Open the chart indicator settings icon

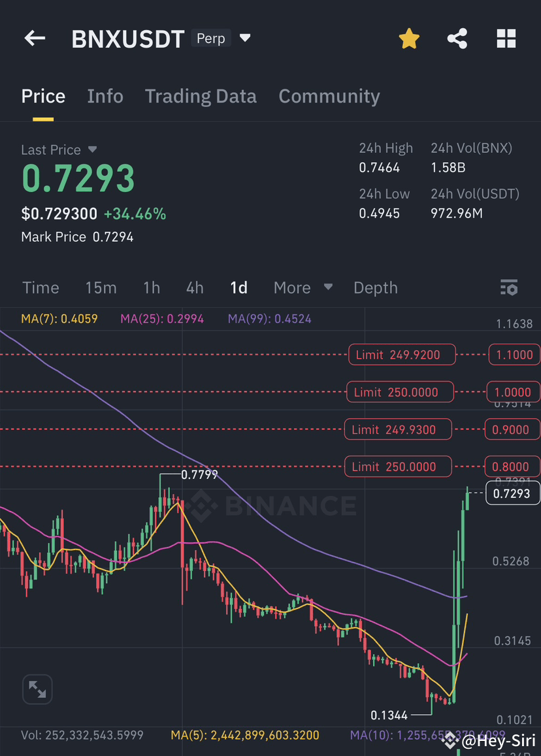pyautogui.click(x=509, y=288)
